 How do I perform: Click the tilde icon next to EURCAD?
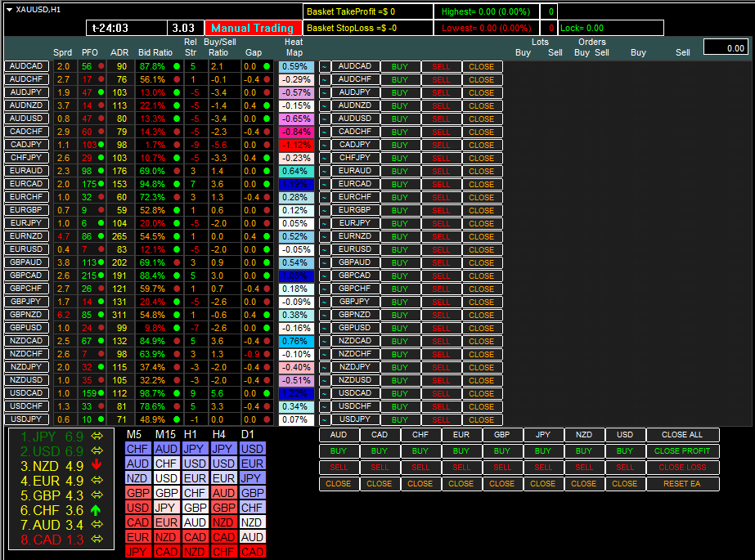click(x=325, y=184)
